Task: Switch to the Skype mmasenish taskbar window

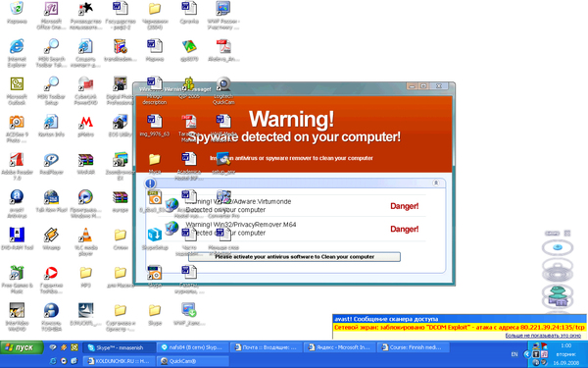Action: click(119, 347)
